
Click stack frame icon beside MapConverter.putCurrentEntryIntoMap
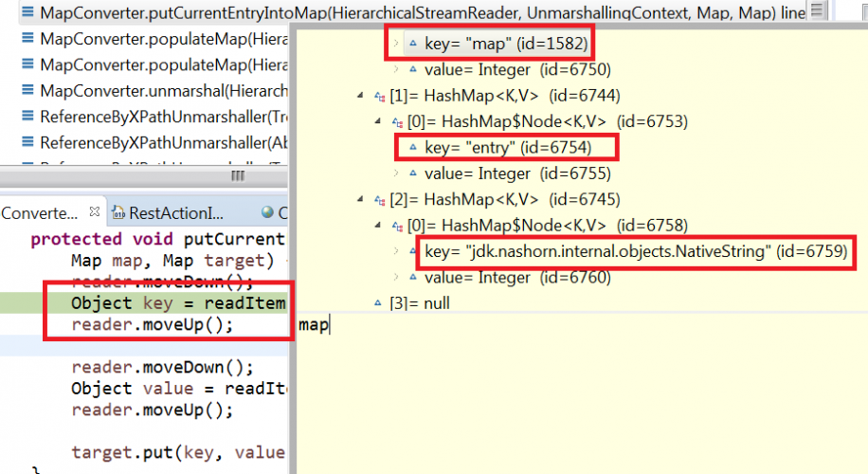click(x=27, y=12)
